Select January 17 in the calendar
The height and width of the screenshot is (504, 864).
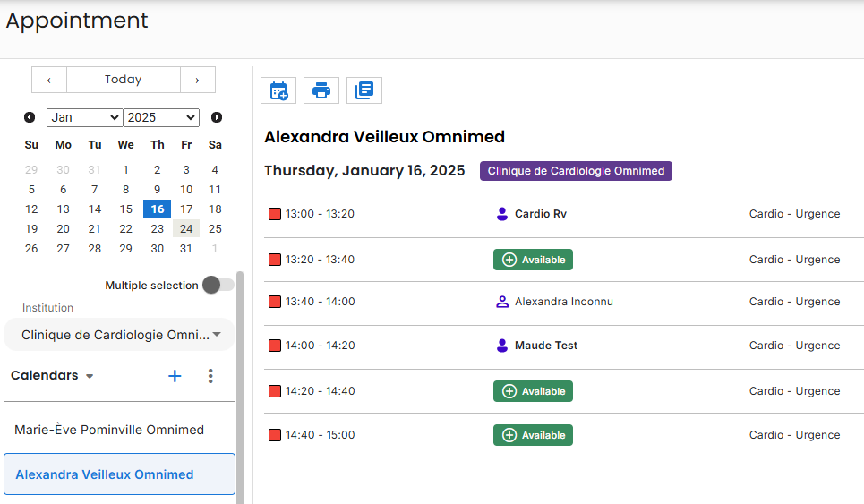pos(186,209)
